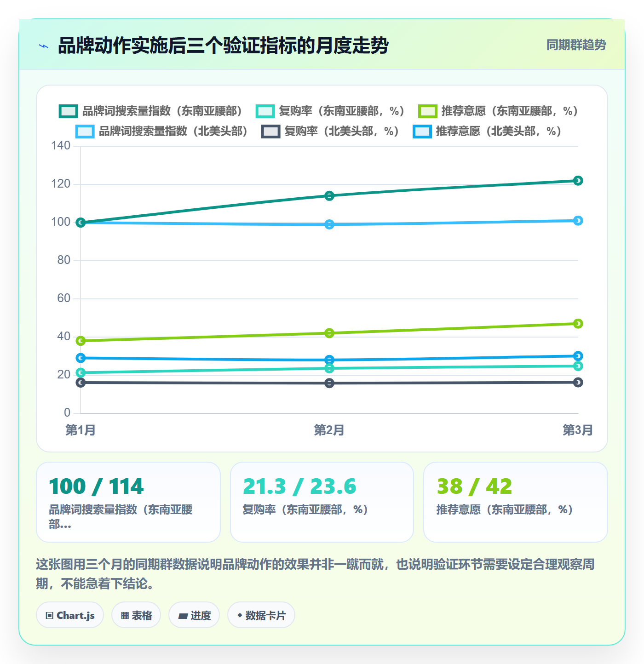
Task: Click the chart title 品牌动作实施后三个验证指标的月度走势
Action: (224, 46)
